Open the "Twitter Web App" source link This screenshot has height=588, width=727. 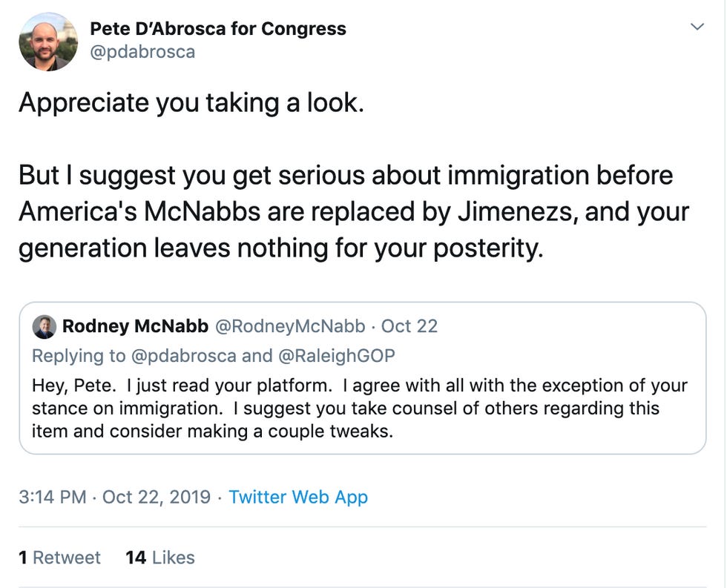pos(298,497)
